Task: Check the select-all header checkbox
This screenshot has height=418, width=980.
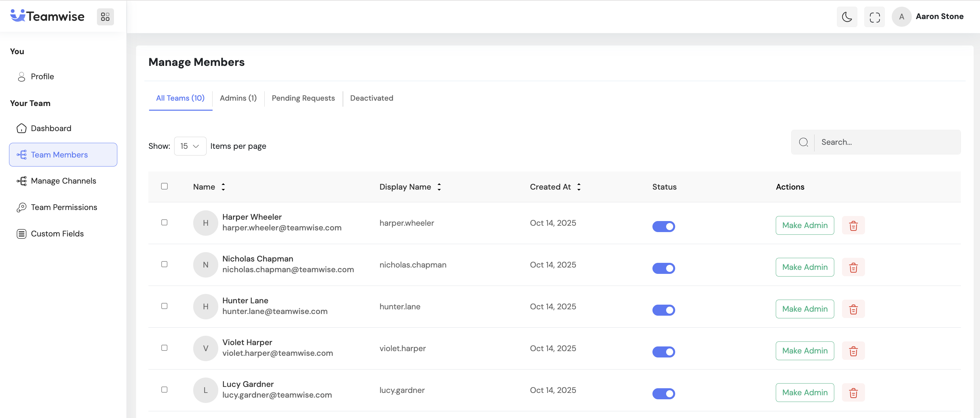Action: (x=164, y=186)
